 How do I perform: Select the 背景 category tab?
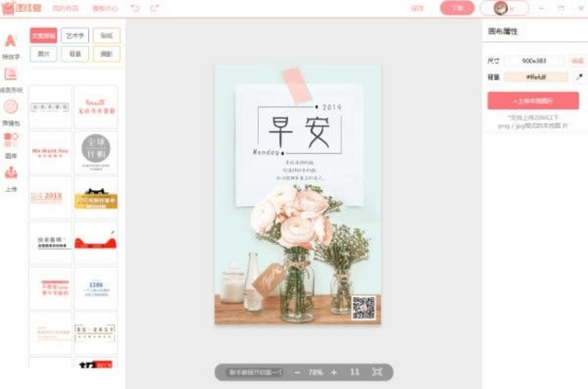[x=75, y=54]
